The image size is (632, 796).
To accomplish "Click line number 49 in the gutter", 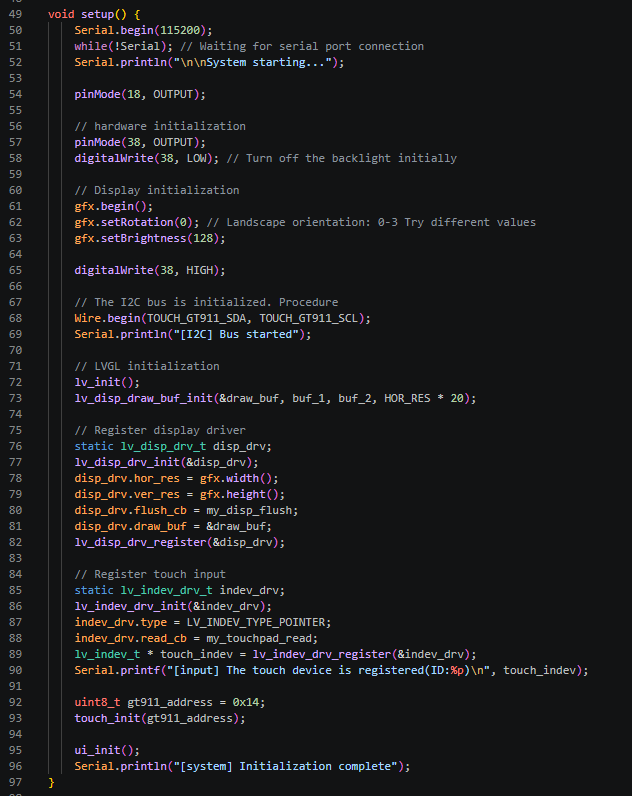I will point(15,14).
